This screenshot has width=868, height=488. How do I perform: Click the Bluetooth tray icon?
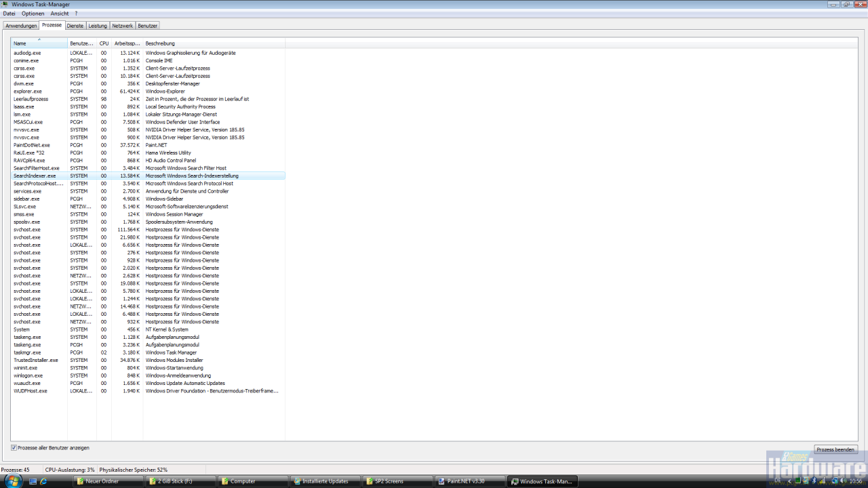814,481
